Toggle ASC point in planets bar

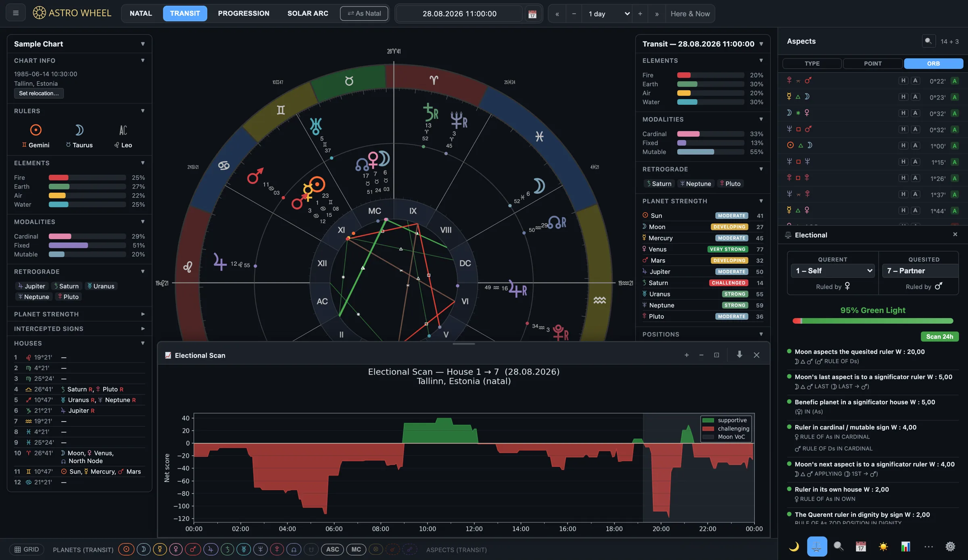click(x=332, y=549)
